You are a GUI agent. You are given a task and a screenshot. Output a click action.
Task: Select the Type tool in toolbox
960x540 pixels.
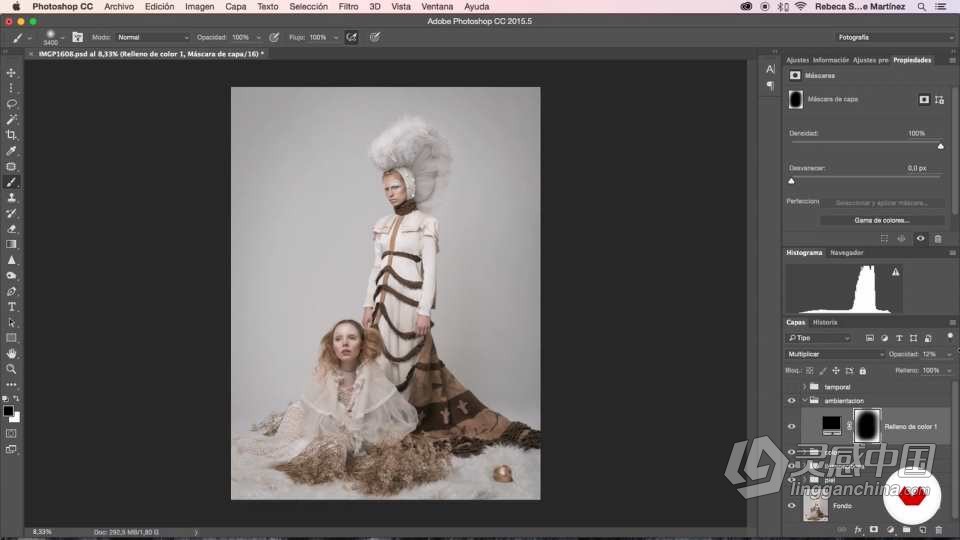pyautogui.click(x=11, y=307)
